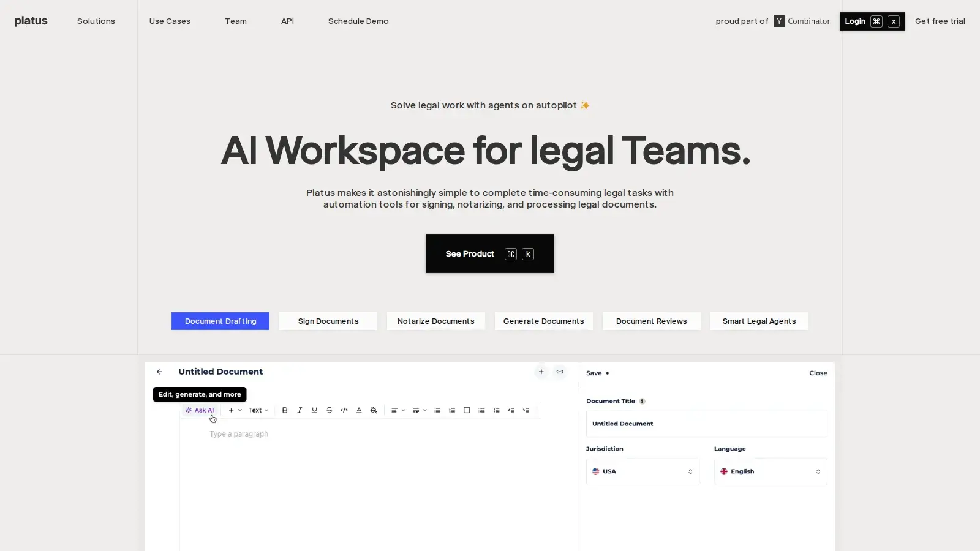
Task: Toggle bold formatting in the editor toolbar
Action: click(285, 410)
